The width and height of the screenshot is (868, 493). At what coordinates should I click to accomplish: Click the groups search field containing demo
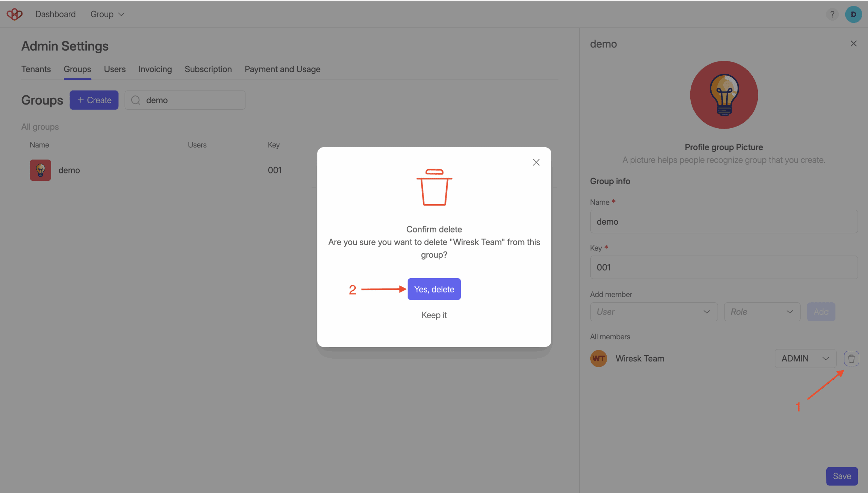point(185,100)
